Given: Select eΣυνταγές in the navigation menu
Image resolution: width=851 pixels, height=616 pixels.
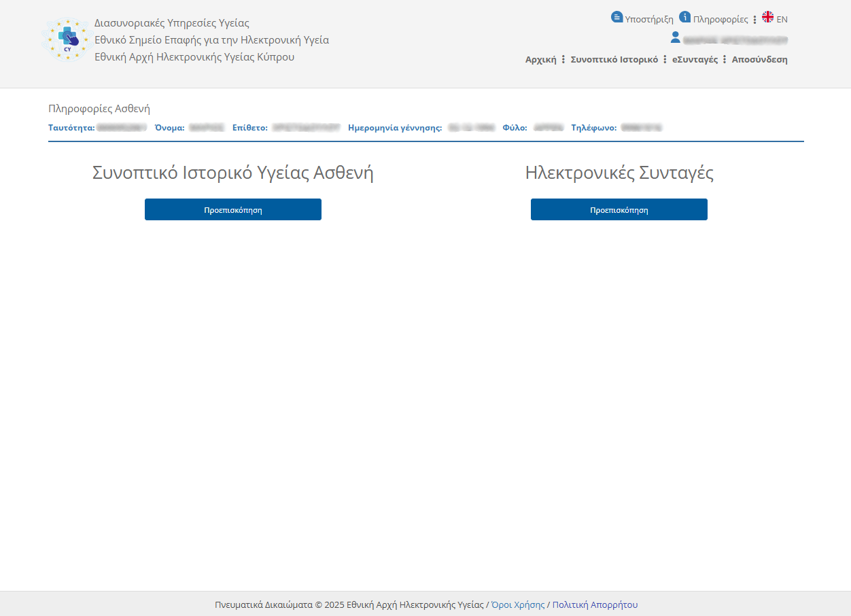Looking at the screenshot, I should pyautogui.click(x=695, y=60).
